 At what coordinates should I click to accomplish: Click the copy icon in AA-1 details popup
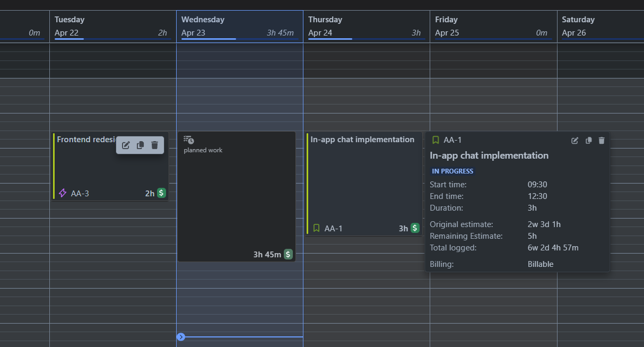coord(588,141)
